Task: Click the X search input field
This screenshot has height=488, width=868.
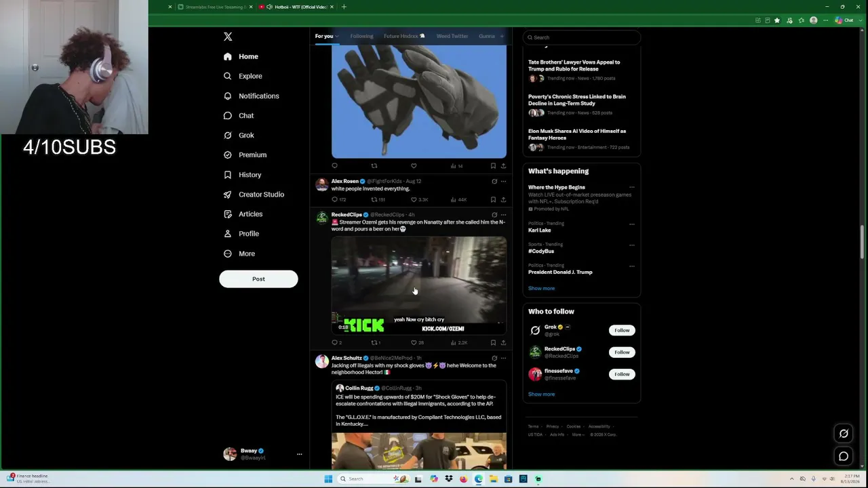Action: [582, 37]
